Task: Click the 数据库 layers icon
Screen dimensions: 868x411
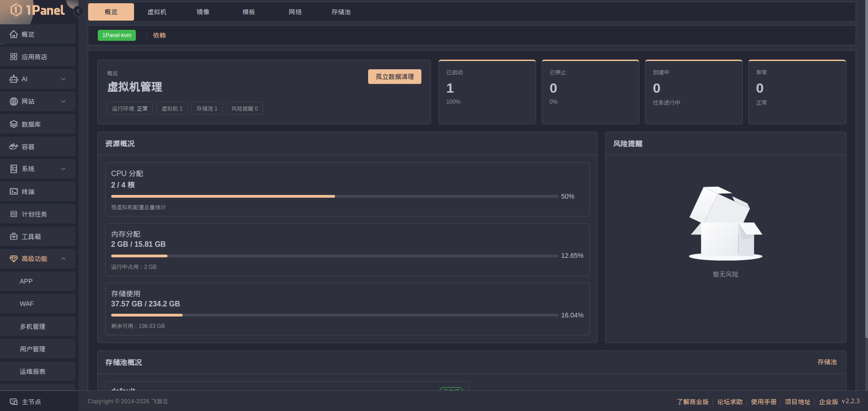Action: 14,124
